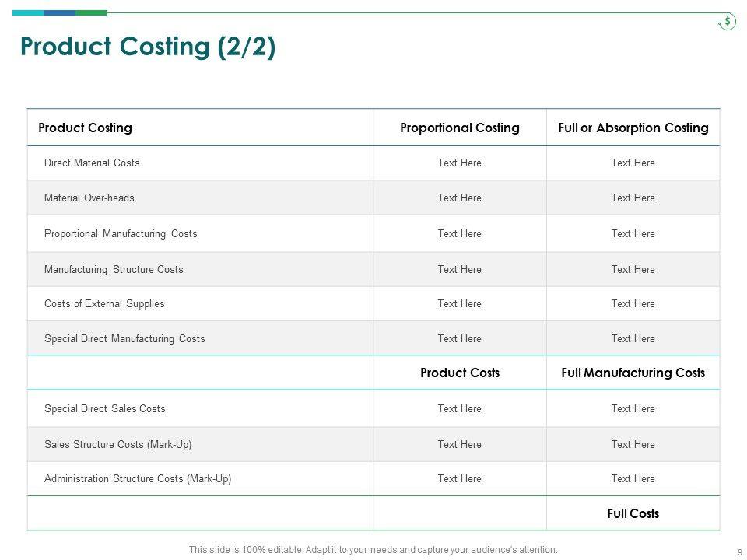Select Administration Structure Costs (Mark-Up) label
Image resolution: width=747 pixels, height=560 pixels.
click(x=138, y=479)
